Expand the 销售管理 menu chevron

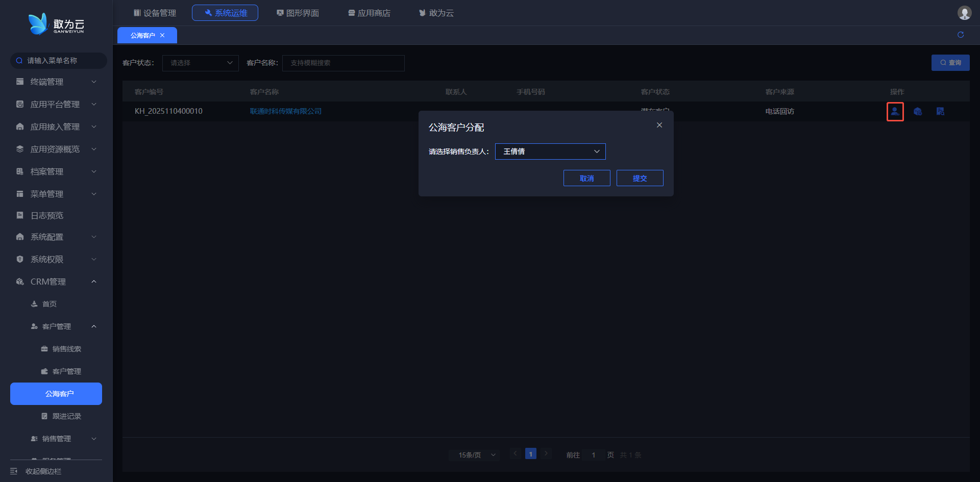(x=94, y=439)
